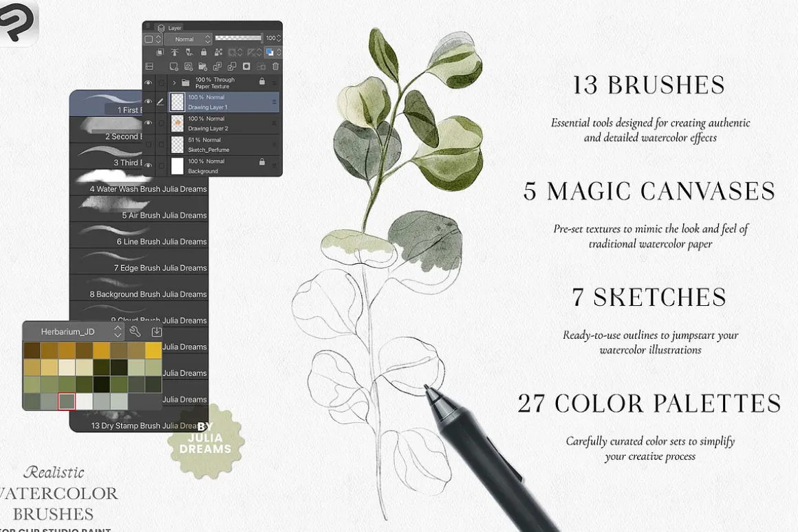Pick the bright yellow swatch in top row
This screenshot has height=532, width=798.
153,351
